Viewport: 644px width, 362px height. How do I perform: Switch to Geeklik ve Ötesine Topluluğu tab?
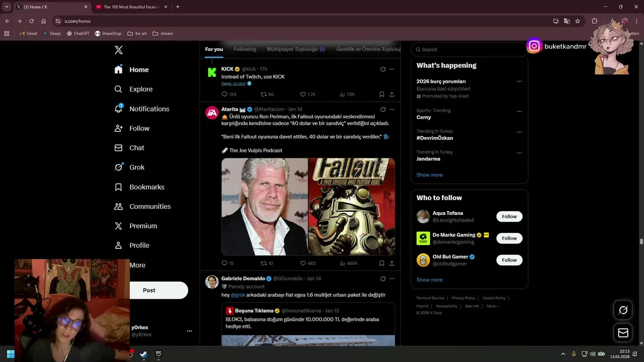369,49
